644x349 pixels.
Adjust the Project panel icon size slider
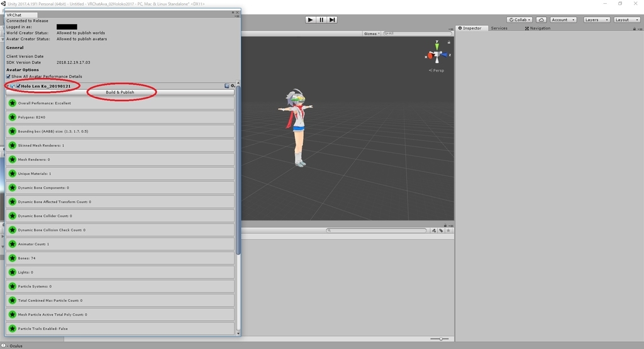440,339
